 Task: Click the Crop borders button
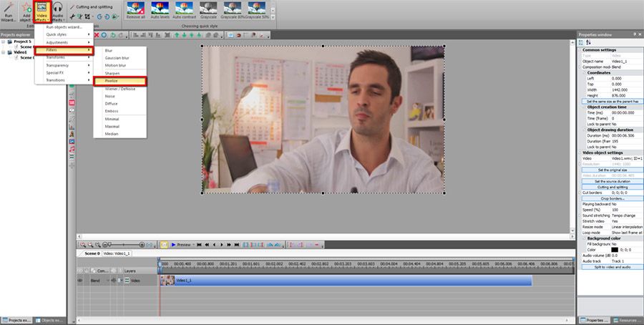coord(613,198)
